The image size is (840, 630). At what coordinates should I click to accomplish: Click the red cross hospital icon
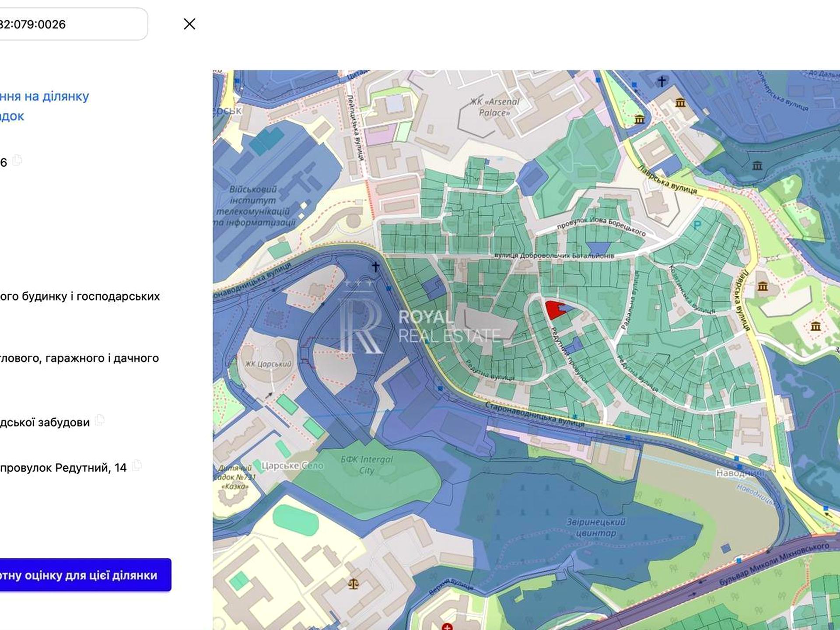point(447,626)
